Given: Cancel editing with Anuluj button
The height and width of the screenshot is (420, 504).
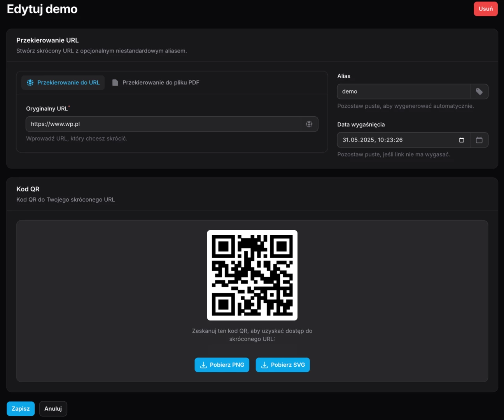Looking at the screenshot, I should (x=53, y=409).
